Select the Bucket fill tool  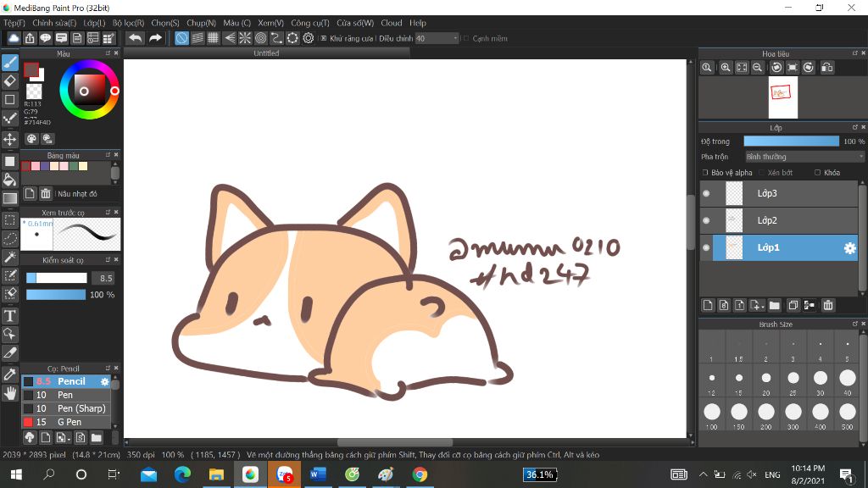(x=10, y=180)
